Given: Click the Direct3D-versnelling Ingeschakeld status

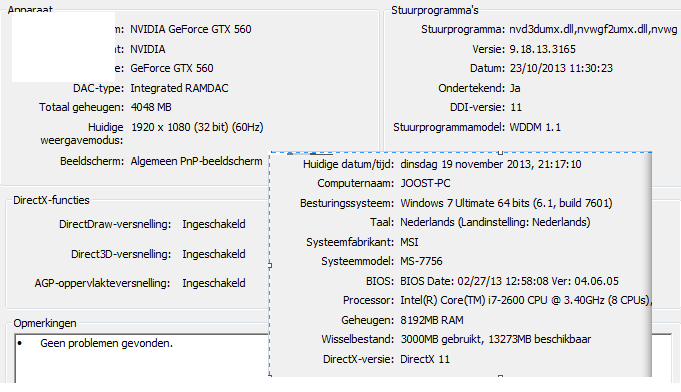Looking at the screenshot, I should pyautogui.click(x=214, y=254).
